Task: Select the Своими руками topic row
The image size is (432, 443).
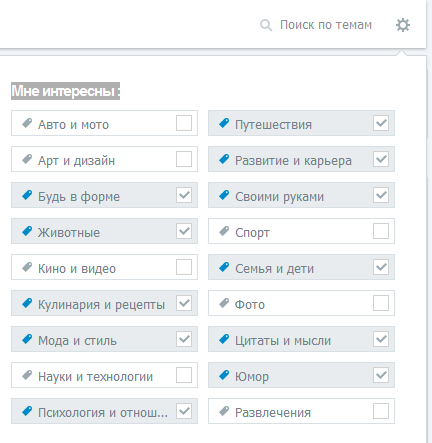Action: [x=301, y=195]
